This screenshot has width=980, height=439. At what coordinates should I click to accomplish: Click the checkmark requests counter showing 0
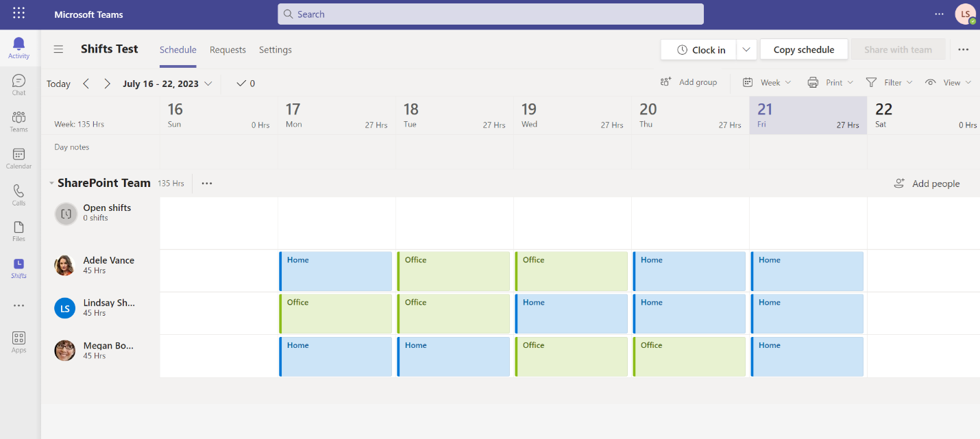[x=245, y=84]
